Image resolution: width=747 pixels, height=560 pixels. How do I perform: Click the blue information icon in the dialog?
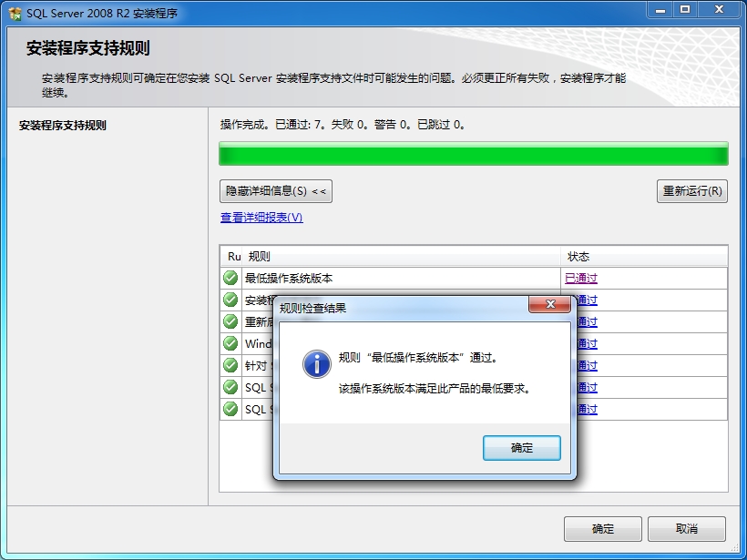click(317, 364)
